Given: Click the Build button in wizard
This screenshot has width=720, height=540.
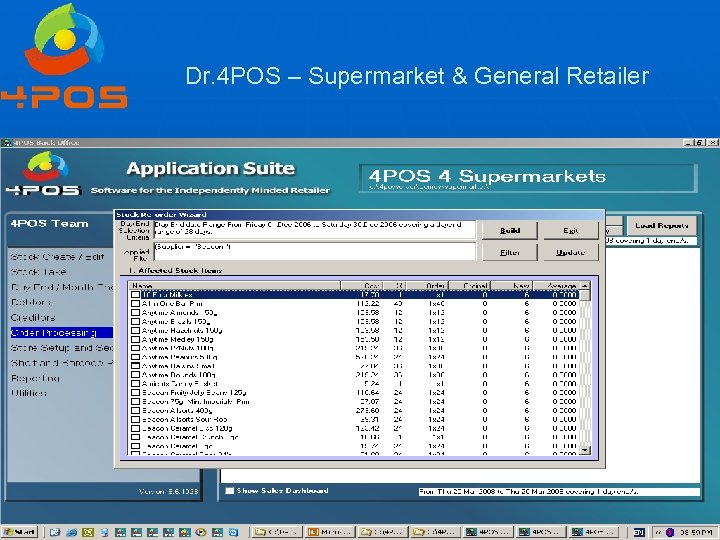Looking at the screenshot, I should pyautogui.click(x=510, y=231).
